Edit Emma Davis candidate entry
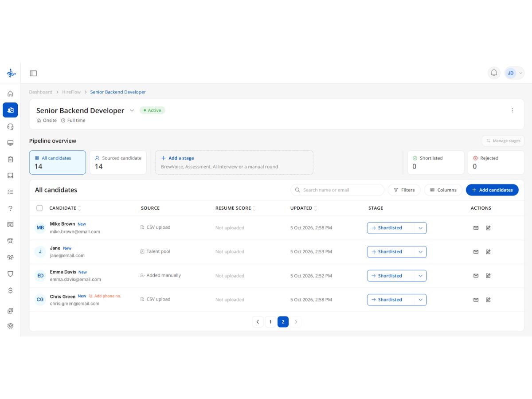 click(488, 276)
